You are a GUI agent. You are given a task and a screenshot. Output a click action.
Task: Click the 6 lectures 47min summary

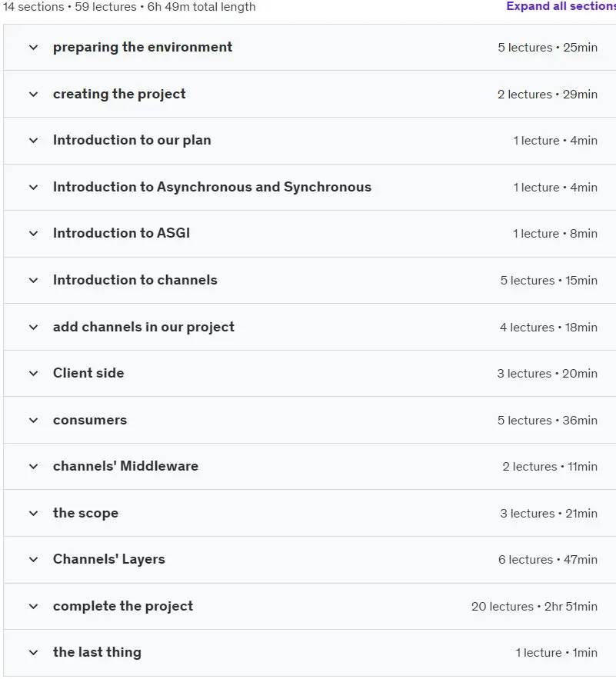click(548, 560)
